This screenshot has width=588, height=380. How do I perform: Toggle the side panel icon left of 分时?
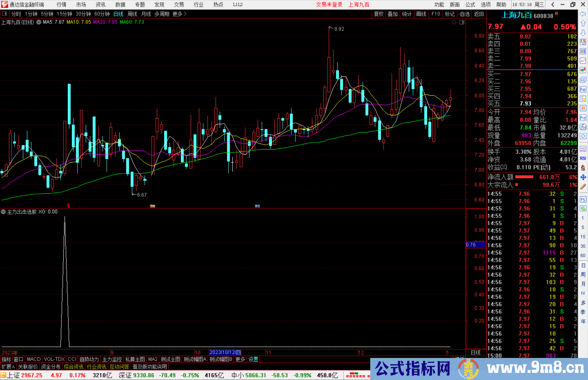pos(5,14)
